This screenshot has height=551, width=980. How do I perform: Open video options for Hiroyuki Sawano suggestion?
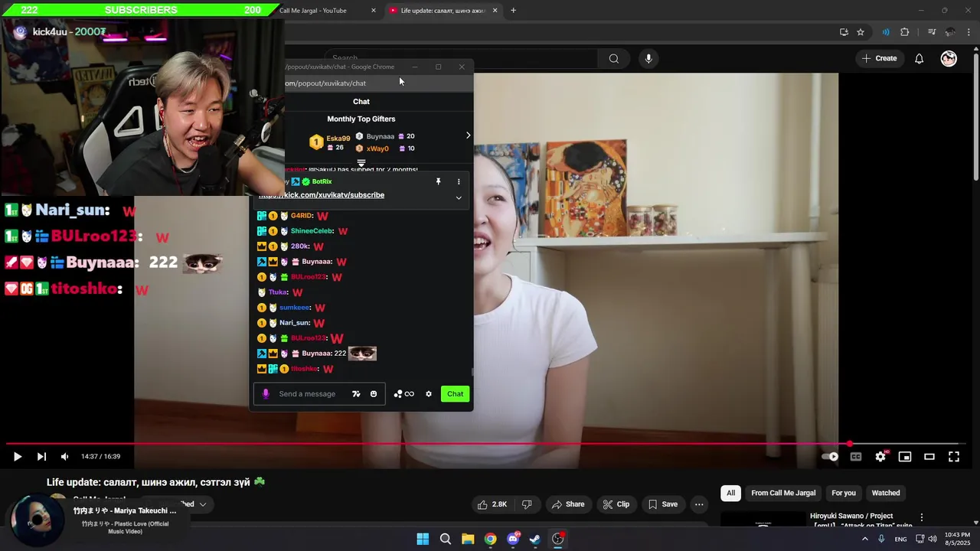click(x=922, y=518)
